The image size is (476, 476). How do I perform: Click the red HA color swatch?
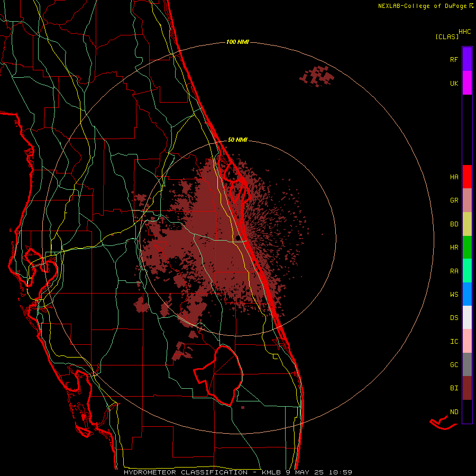(x=467, y=177)
